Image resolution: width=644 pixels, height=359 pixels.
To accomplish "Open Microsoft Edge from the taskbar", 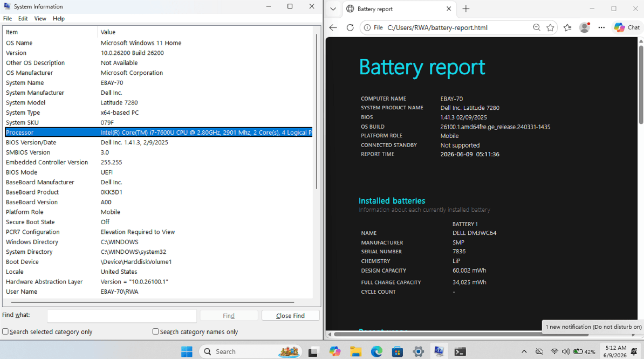I will click(377, 351).
